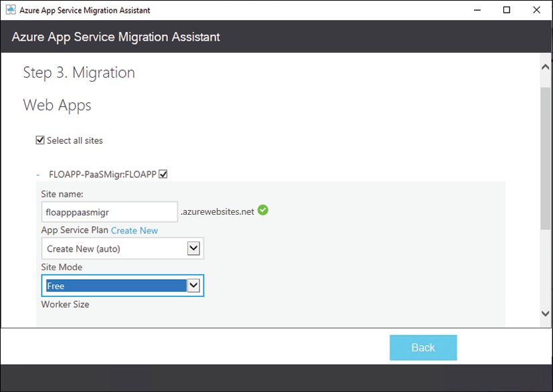Focus the Site name input field
The height and width of the screenshot is (392, 553).
[109, 212]
